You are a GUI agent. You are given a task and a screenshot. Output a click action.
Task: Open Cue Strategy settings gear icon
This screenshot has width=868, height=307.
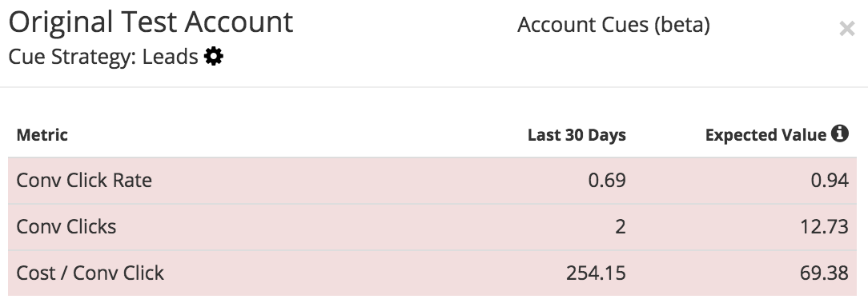coord(214,56)
